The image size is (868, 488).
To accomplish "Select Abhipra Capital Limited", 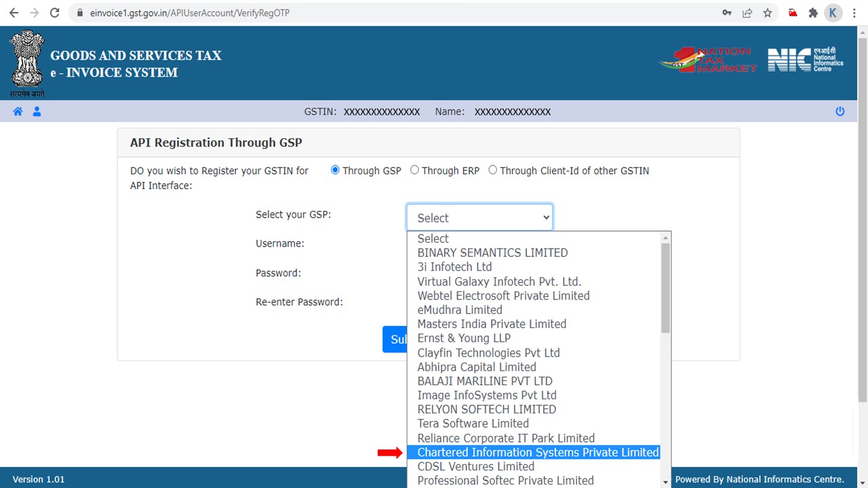I will 534,367.
